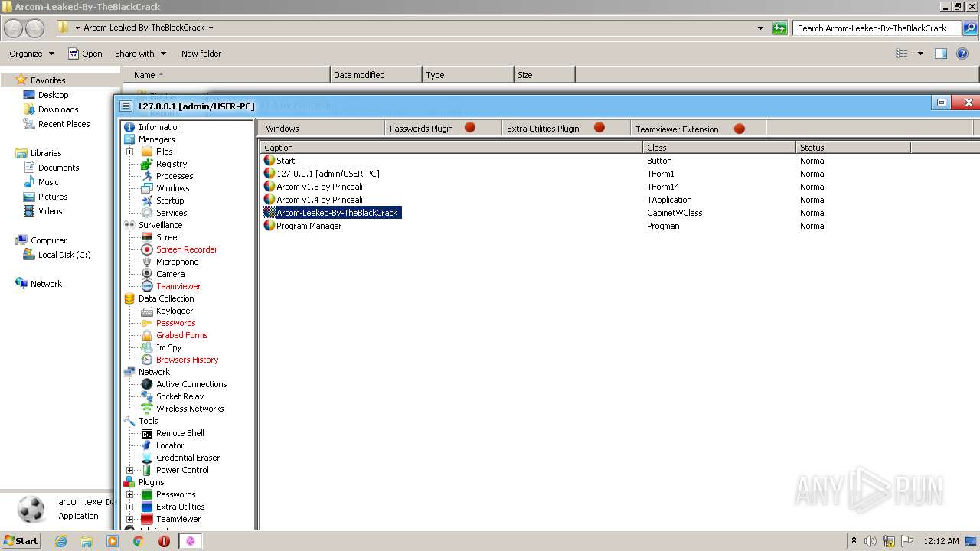Open the Socket Relay icon

pyautogui.click(x=147, y=396)
